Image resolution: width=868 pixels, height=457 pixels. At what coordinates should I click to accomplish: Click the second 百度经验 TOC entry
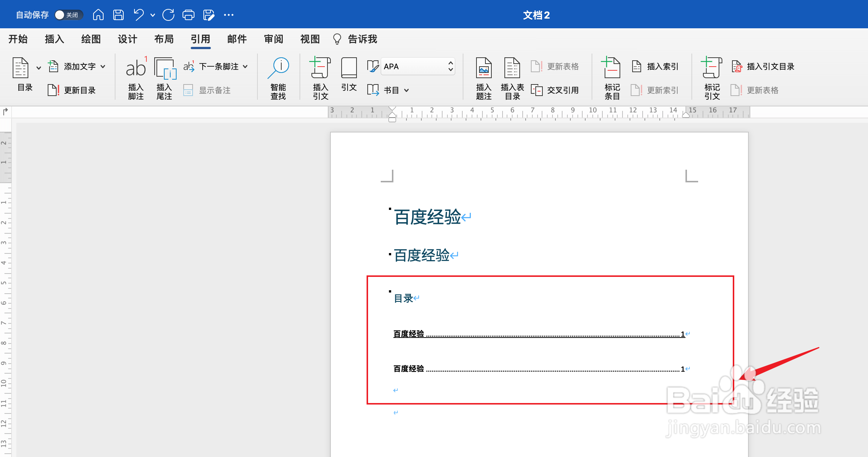pos(539,369)
